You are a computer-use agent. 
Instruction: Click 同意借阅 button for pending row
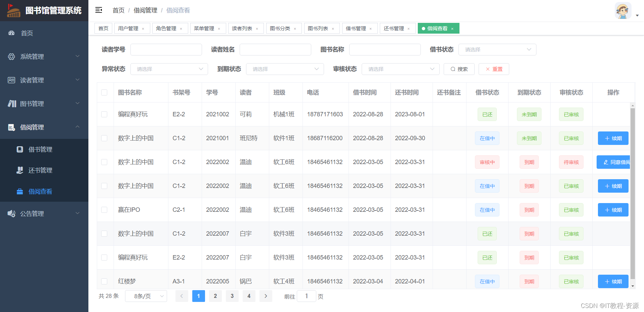tap(613, 162)
